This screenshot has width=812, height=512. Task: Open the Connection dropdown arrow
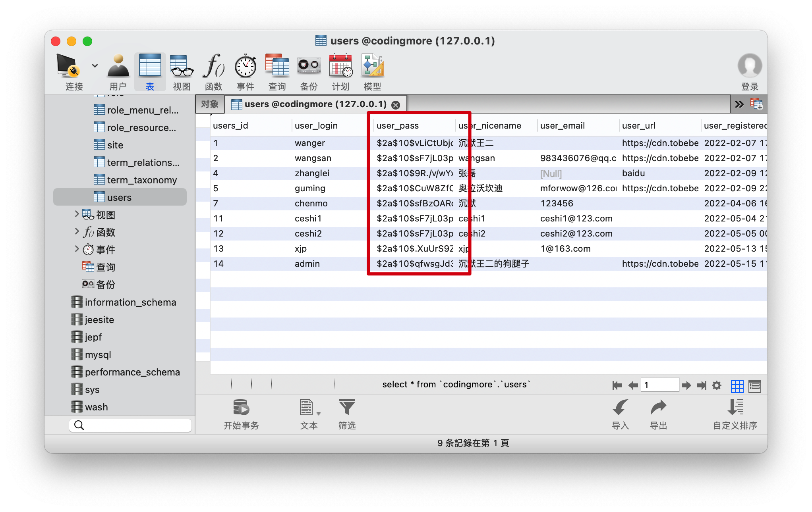coord(95,65)
